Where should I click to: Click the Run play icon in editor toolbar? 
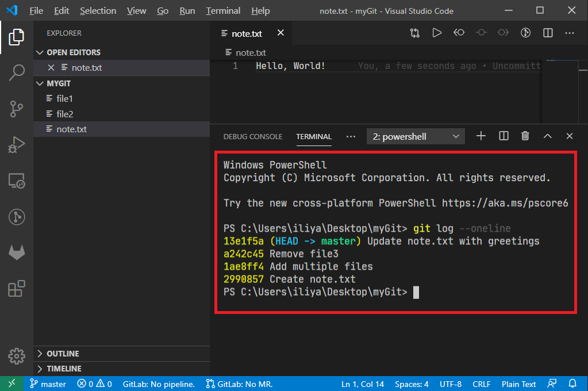[x=437, y=33]
